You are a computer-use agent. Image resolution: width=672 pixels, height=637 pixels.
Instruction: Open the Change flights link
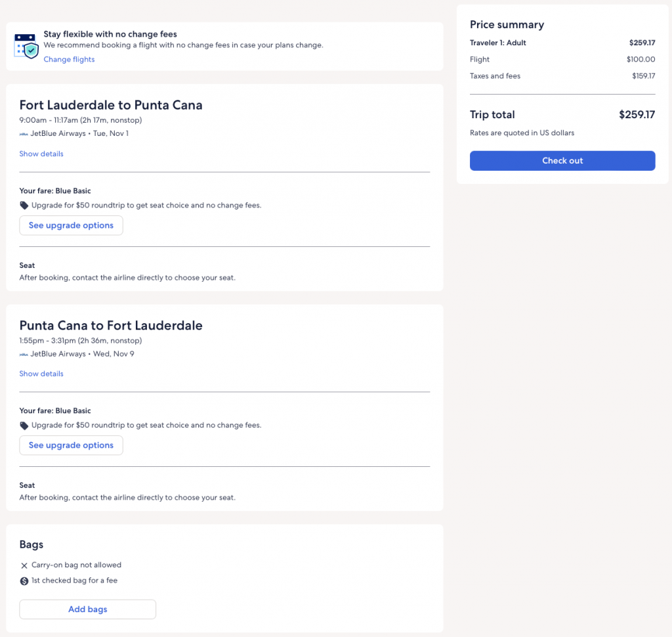click(69, 60)
